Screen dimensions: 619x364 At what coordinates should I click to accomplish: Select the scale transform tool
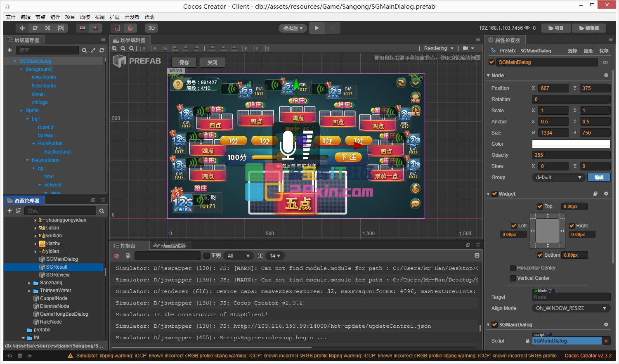48,28
